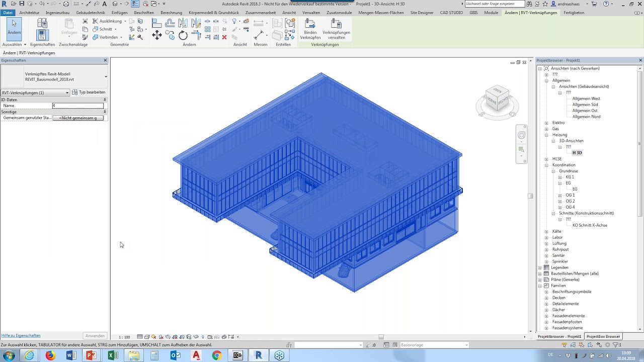Collapse the Koordination tree node
The image size is (644, 362).
point(547,165)
